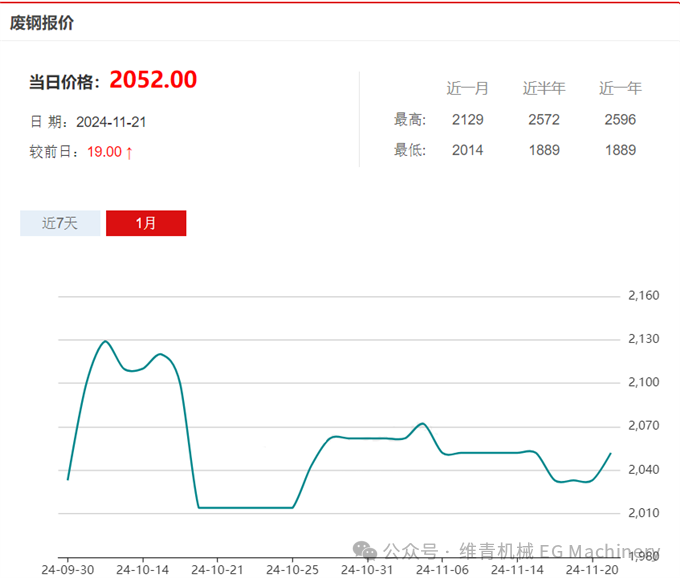This screenshot has height=578, width=680.
Task: Click the monthly high value 2129
Action: click(x=468, y=120)
